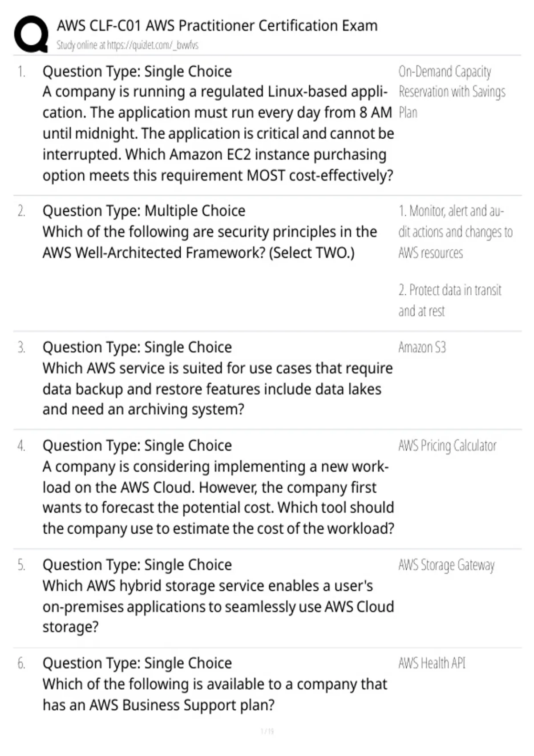Click the number 1 list marker

coord(21,72)
